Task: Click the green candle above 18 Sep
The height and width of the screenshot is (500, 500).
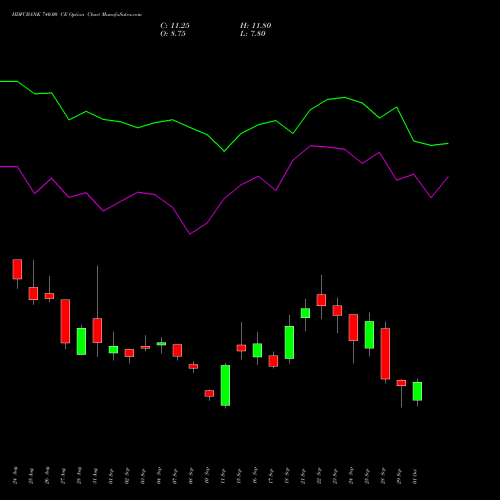Action: pos(289,342)
